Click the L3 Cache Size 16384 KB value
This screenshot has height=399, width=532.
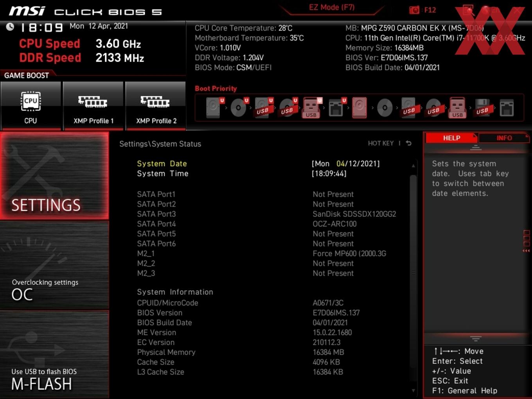328,372
